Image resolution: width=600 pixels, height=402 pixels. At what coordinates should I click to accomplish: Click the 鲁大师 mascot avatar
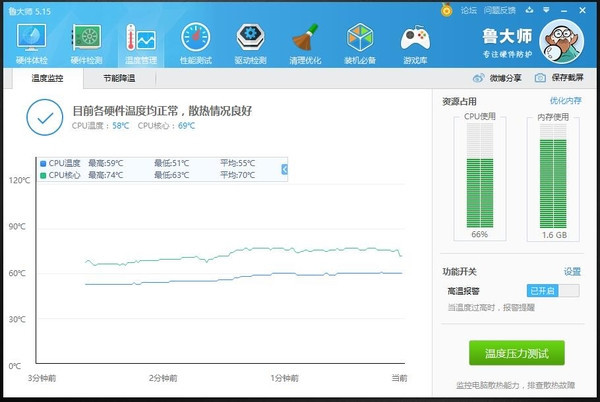click(561, 41)
